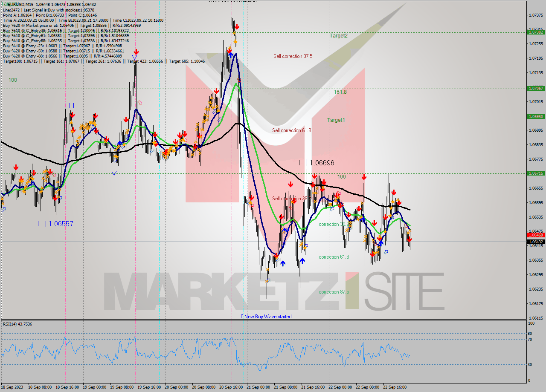Image resolution: width=546 pixels, height=392 pixels.
Task: Click the 1.06355 price axis value
Action: coord(535,260)
